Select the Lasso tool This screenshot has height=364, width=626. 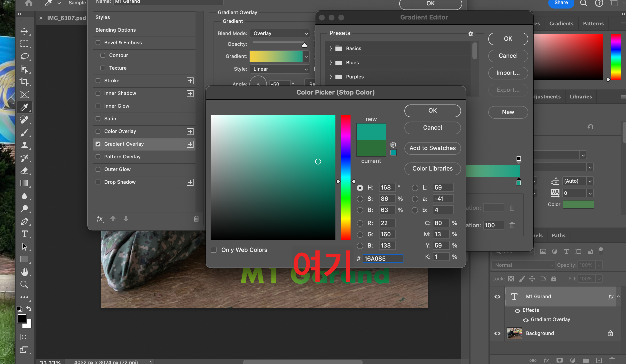point(24,56)
